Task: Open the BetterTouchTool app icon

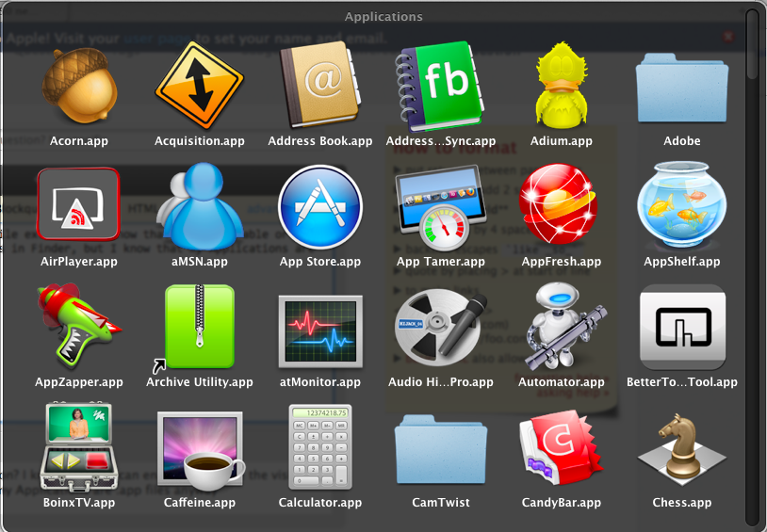Action: coord(683,327)
